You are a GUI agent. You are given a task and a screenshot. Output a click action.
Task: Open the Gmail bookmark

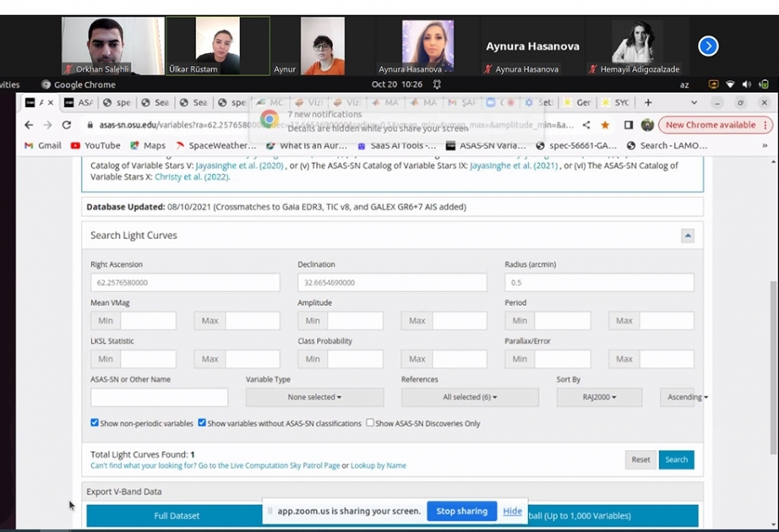click(x=43, y=145)
